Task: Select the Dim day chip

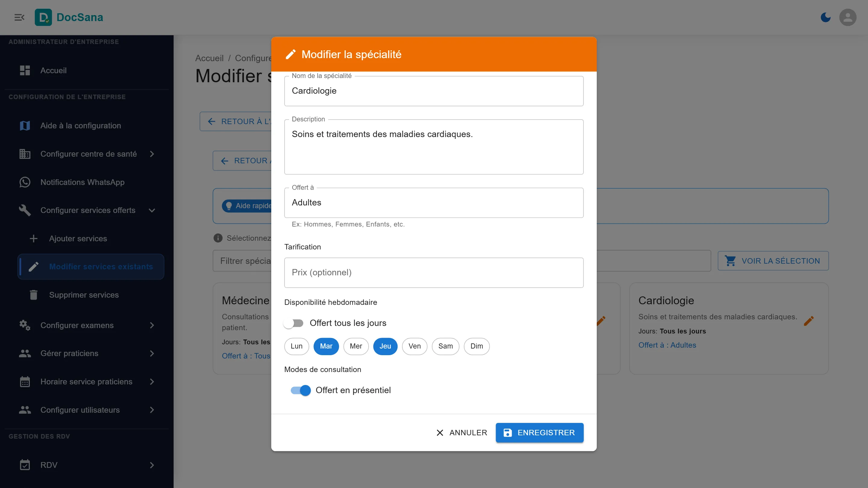Action: point(476,346)
